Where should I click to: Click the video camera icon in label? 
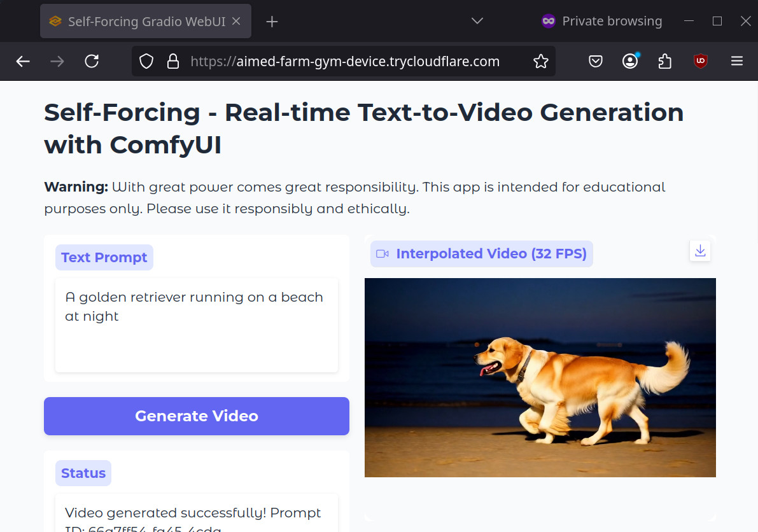[x=383, y=254]
